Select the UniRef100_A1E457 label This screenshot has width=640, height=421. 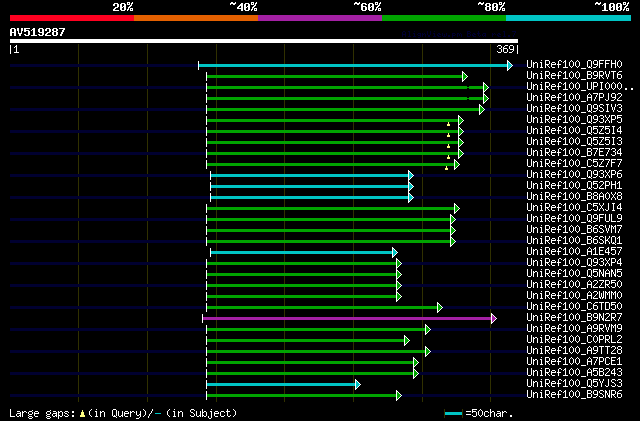[x=574, y=252]
